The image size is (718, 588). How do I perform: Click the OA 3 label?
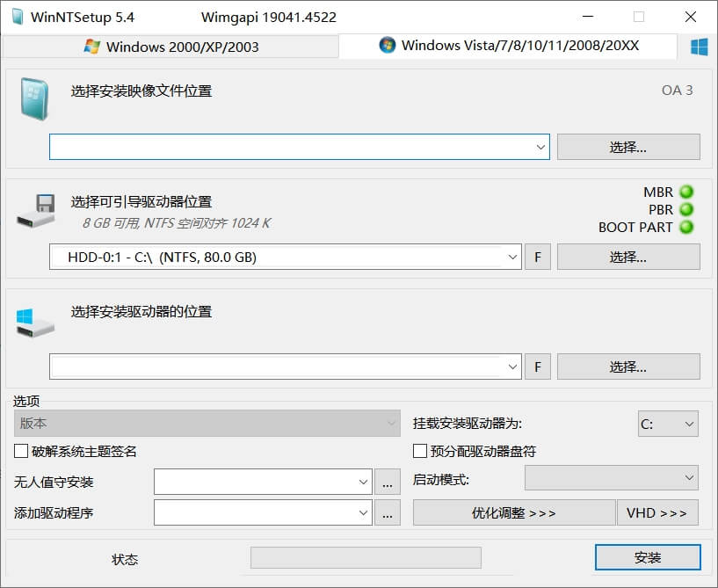click(x=677, y=91)
